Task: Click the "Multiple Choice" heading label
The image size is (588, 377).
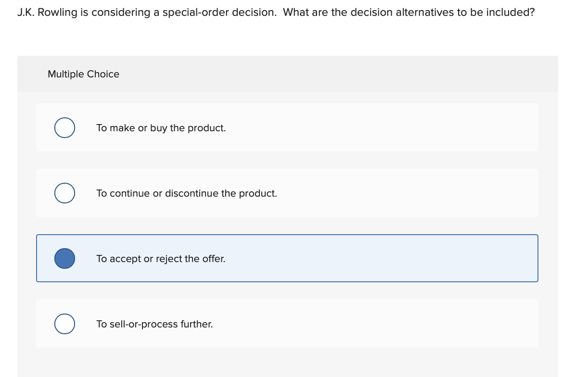Action: 83,74
